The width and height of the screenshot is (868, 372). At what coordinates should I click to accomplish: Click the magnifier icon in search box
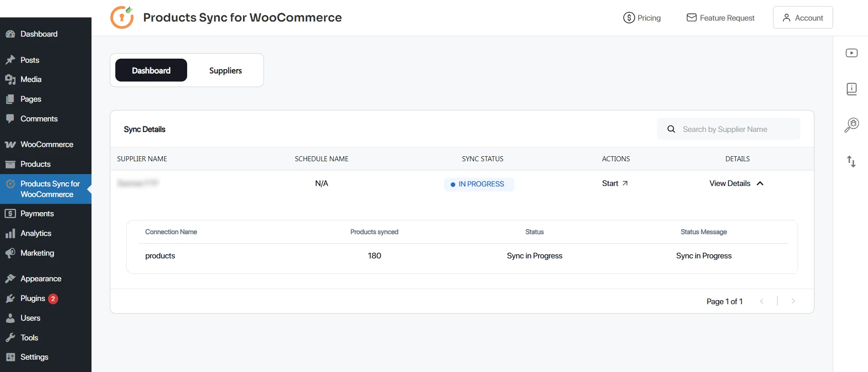click(671, 129)
